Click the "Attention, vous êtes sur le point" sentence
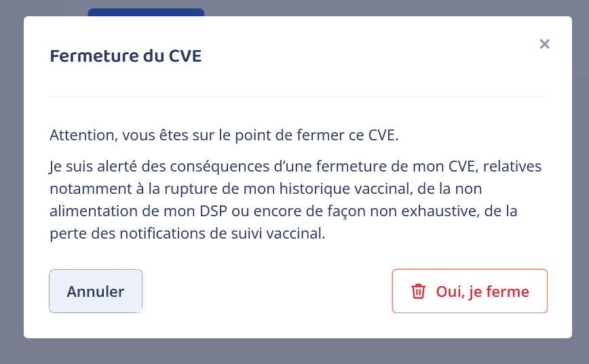The height and width of the screenshot is (364, 589). pyautogui.click(x=224, y=135)
